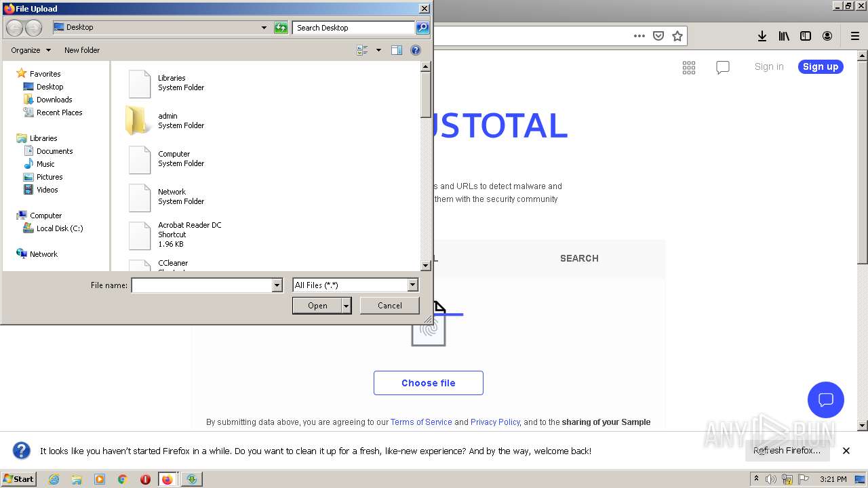This screenshot has height=488, width=868.
Task: Select Acrobat Reader DC shortcut
Action: [174, 235]
